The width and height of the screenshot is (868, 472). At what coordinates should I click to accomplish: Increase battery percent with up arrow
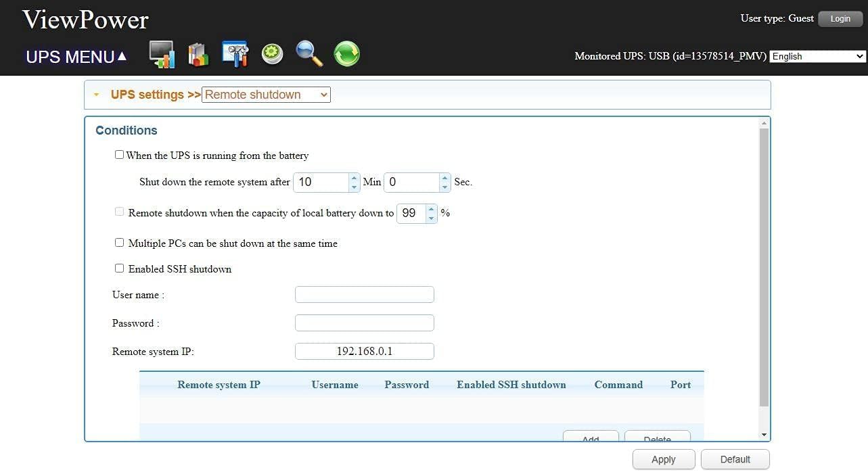point(432,209)
